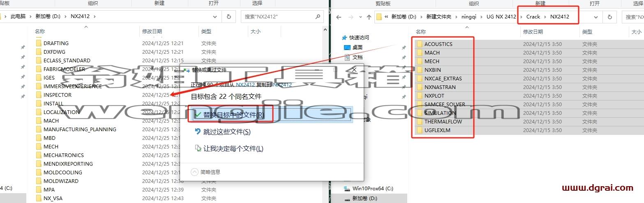Sort right window by 修改日期 column
644x203 pixels.
coord(533,32)
